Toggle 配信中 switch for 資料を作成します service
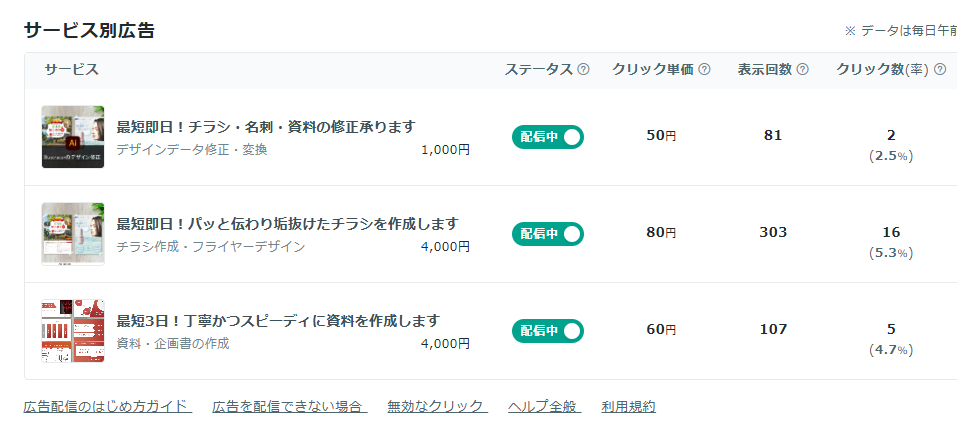The height and width of the screenshot is (431, 957). pyautogui.click(x=548, y=331)
